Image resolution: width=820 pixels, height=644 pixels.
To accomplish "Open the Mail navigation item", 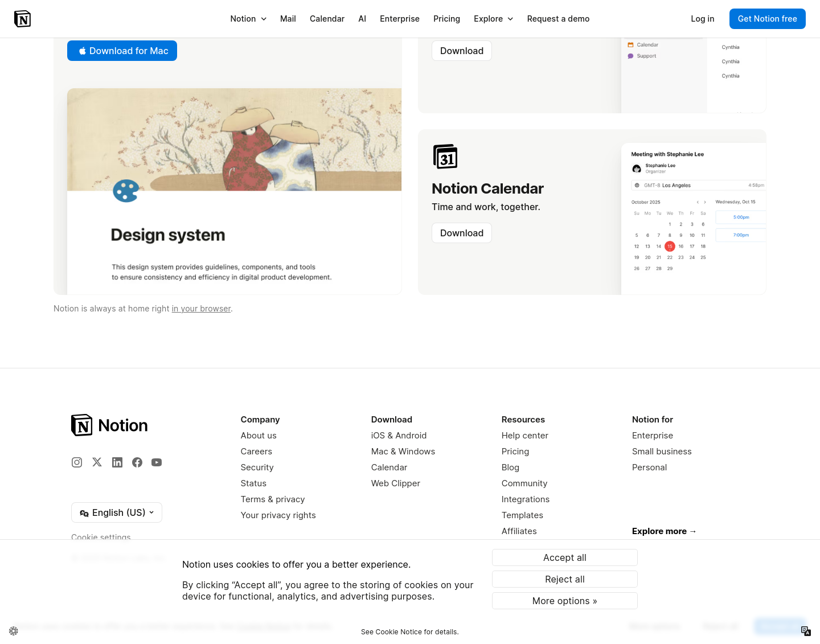I will [x=288, y=19].
